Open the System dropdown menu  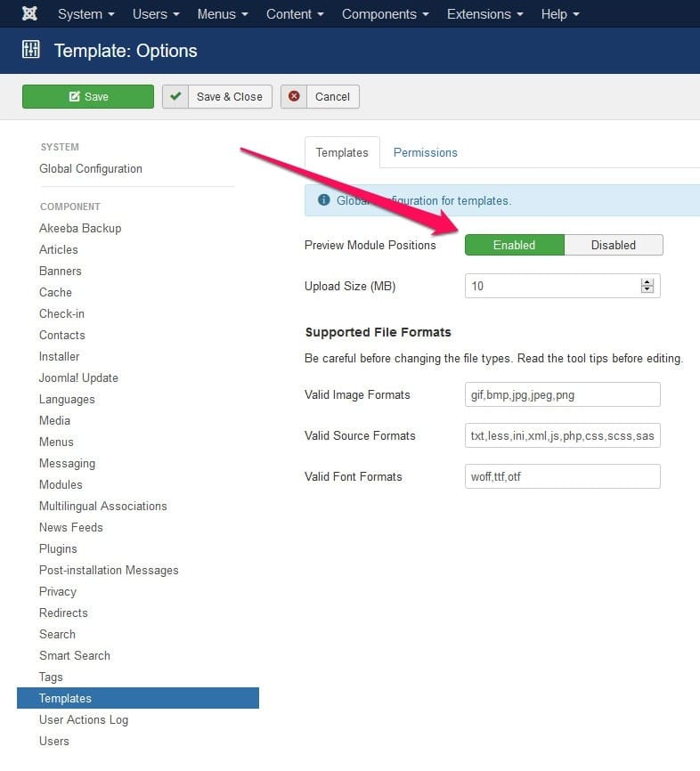point(86,13)
